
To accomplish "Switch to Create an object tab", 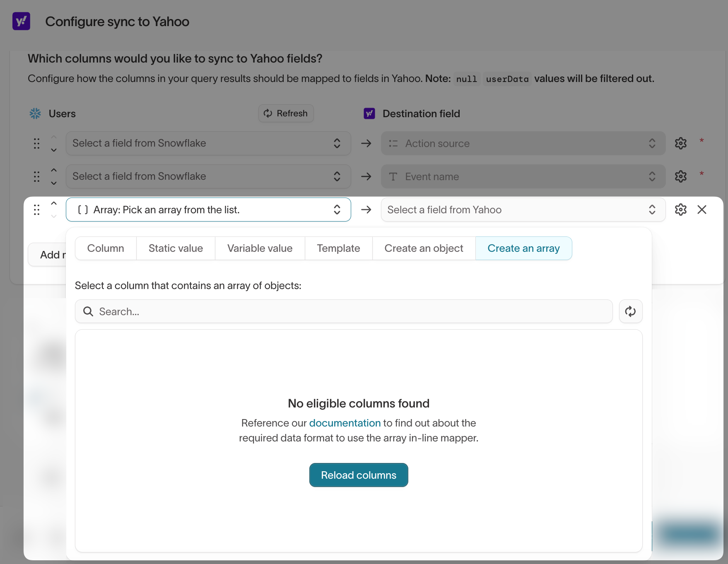I will 424,248.
